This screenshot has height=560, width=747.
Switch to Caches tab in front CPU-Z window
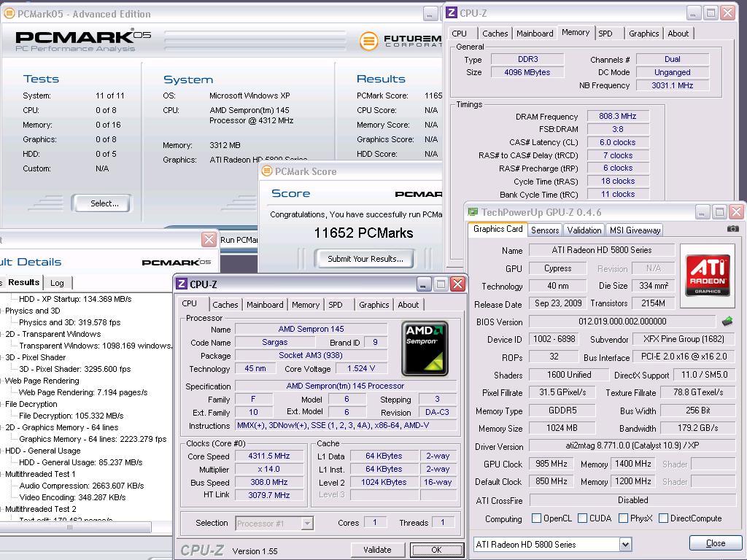click(225, 305)
